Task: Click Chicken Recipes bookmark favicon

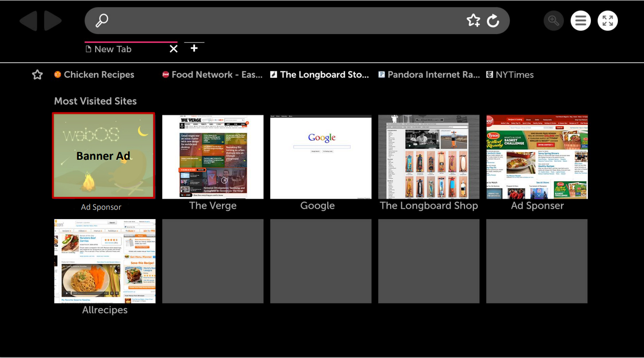Action: click(x=57, y=74)
